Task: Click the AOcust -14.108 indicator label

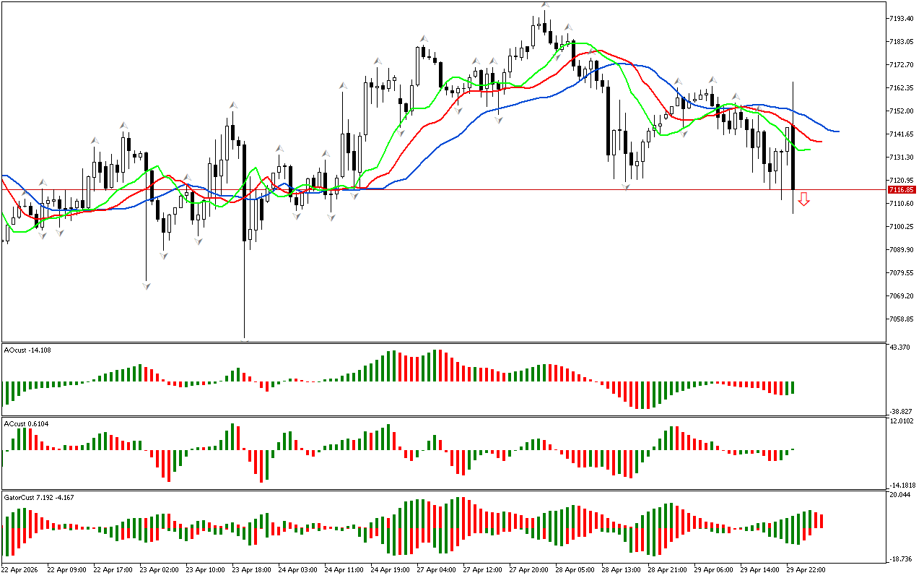Action: [x=29, y=350]
